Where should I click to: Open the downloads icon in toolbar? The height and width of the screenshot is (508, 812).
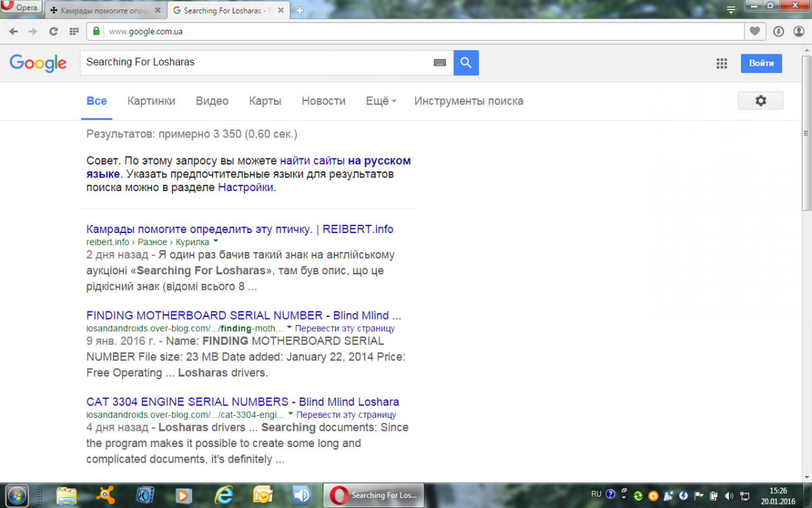point(779,31)
